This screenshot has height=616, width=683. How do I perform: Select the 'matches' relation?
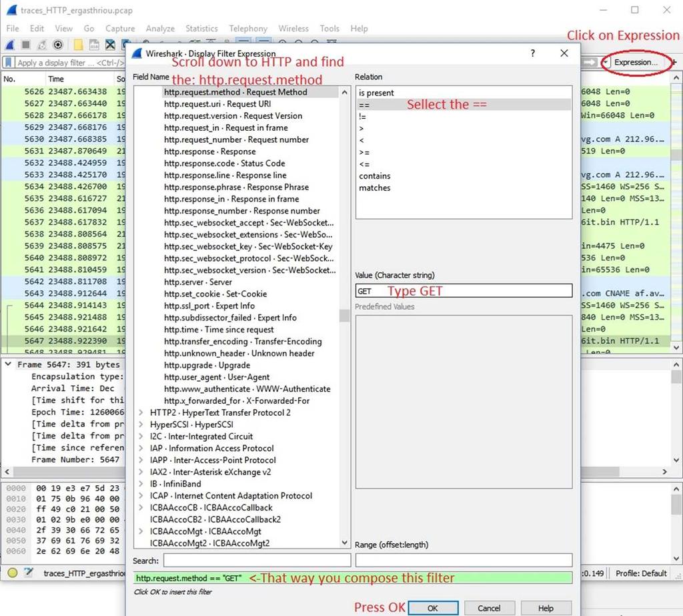pyautogui.click(x=464, y=188)
